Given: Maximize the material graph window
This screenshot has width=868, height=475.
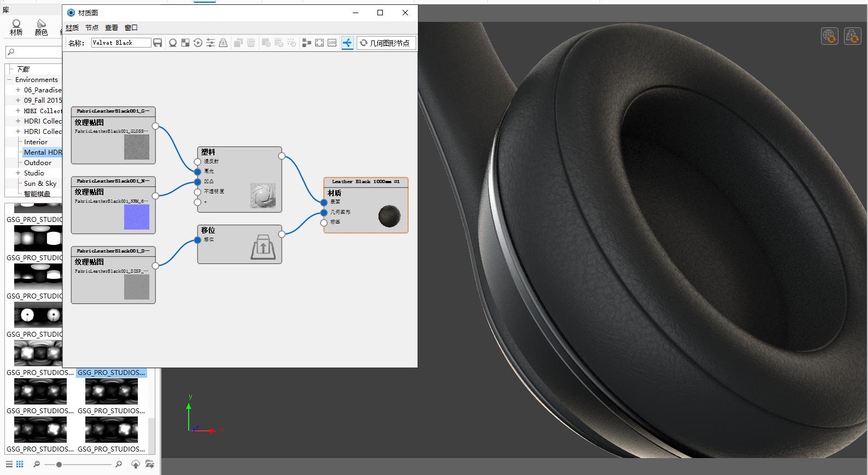Looking at the screenshot, I should (380, 13).
